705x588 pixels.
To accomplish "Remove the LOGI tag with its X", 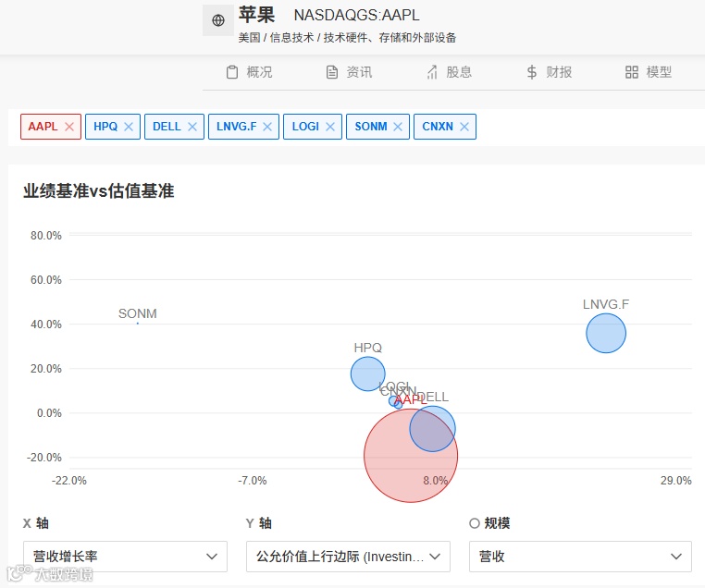I will click(330, 127).
